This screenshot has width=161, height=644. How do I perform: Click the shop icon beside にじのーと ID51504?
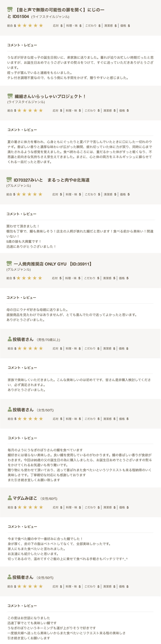click(10, 10)
